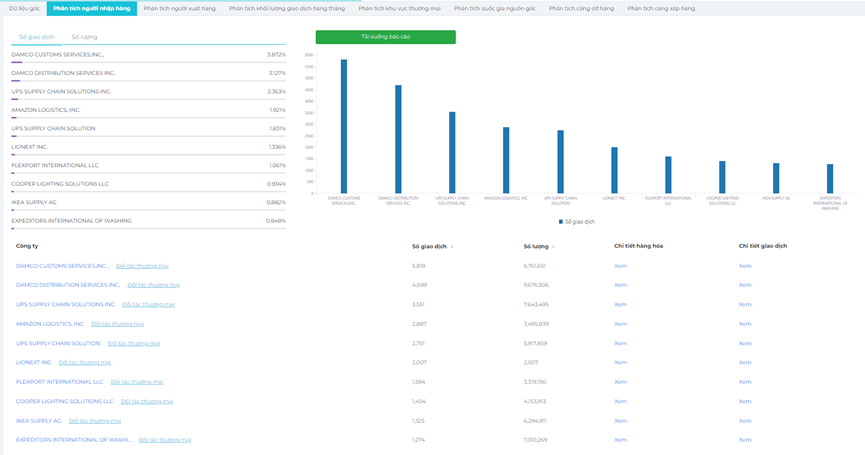865x455 pixels.
Task: Click the DAMCO DISTRIBUTION SERVICES bar in chart
Action: (x=398, y=139)
